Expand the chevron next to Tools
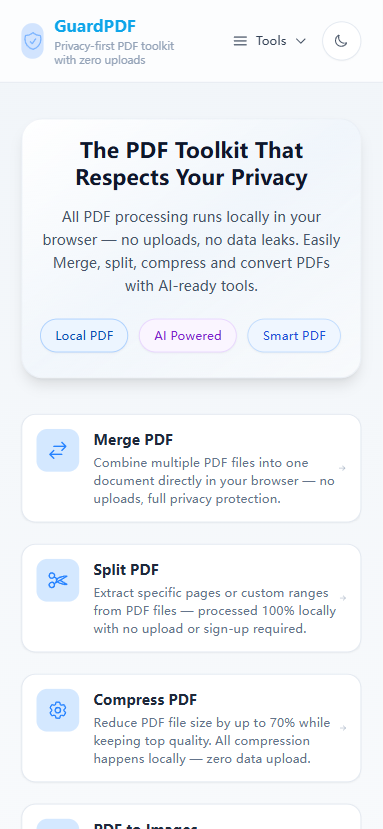The image size is (383, 829). [300, 41]
